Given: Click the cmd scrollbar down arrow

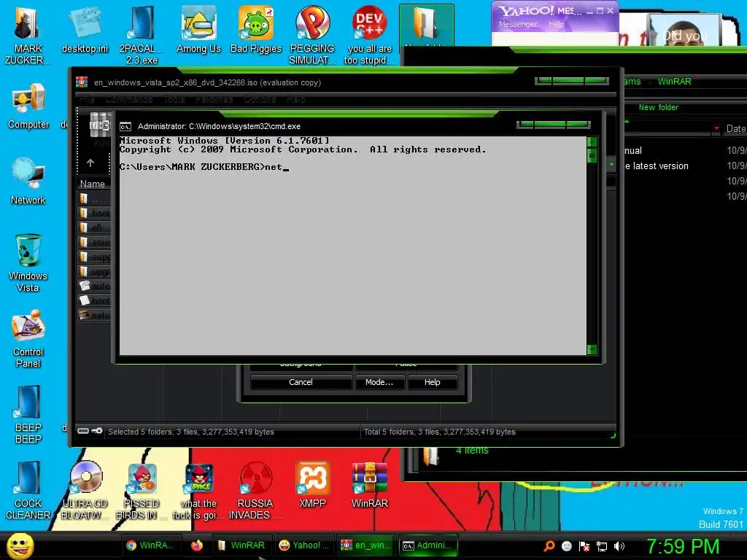Looking at the screenshot, I should 592,350.
